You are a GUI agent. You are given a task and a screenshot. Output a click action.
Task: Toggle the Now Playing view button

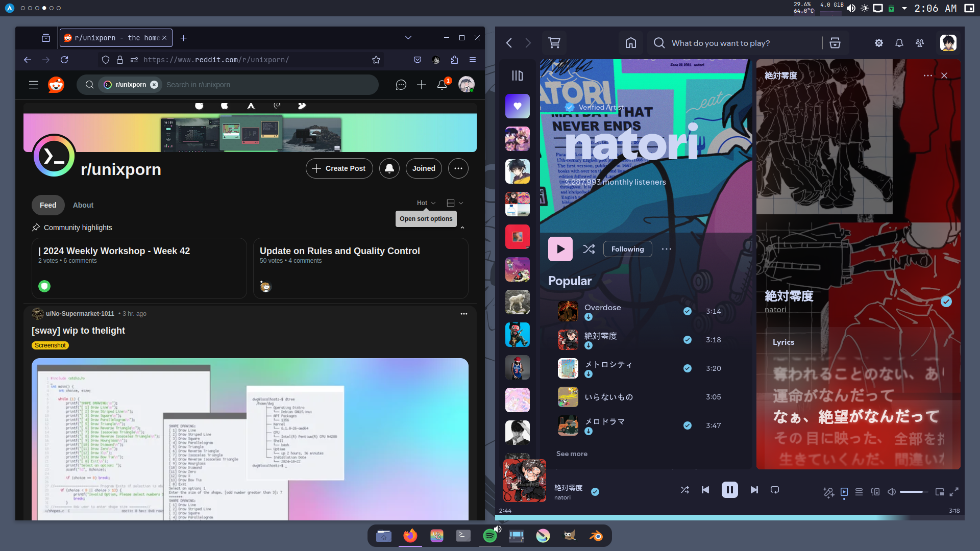pos(844,492)
